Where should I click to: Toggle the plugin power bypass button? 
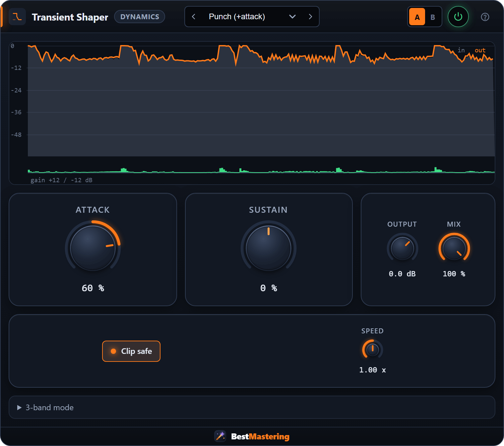[x=458, y=17]
